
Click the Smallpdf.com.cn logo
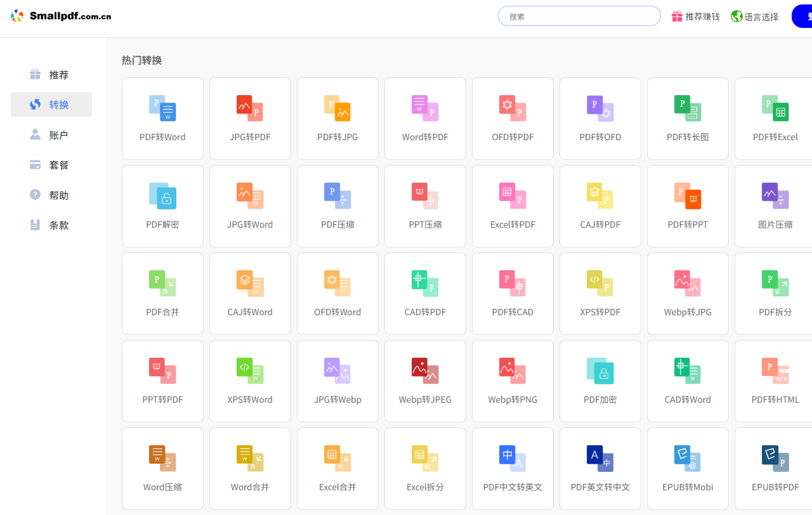pos(62,16)
